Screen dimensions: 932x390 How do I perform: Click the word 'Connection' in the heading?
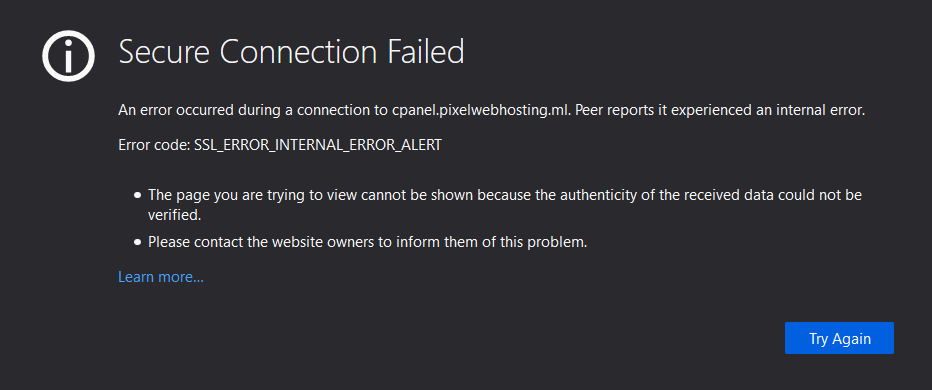pyautogui.click(x=300, y=52)
